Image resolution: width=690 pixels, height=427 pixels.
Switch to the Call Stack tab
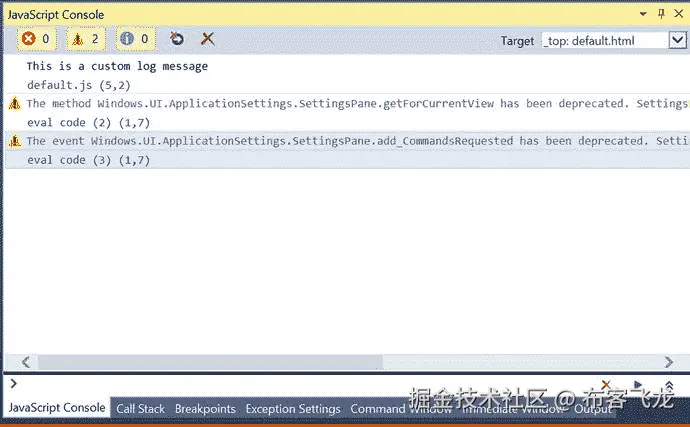click(x=140, y=409)
